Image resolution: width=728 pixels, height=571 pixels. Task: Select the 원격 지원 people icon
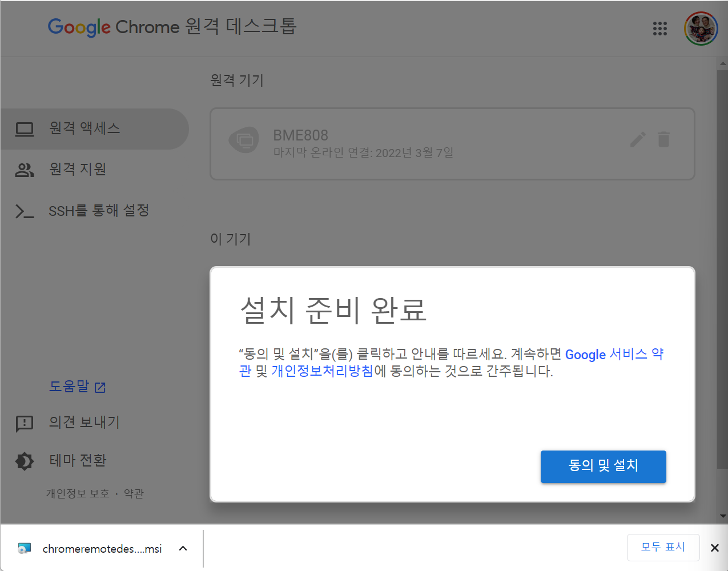pyautogui.click(x=25, y=170)
